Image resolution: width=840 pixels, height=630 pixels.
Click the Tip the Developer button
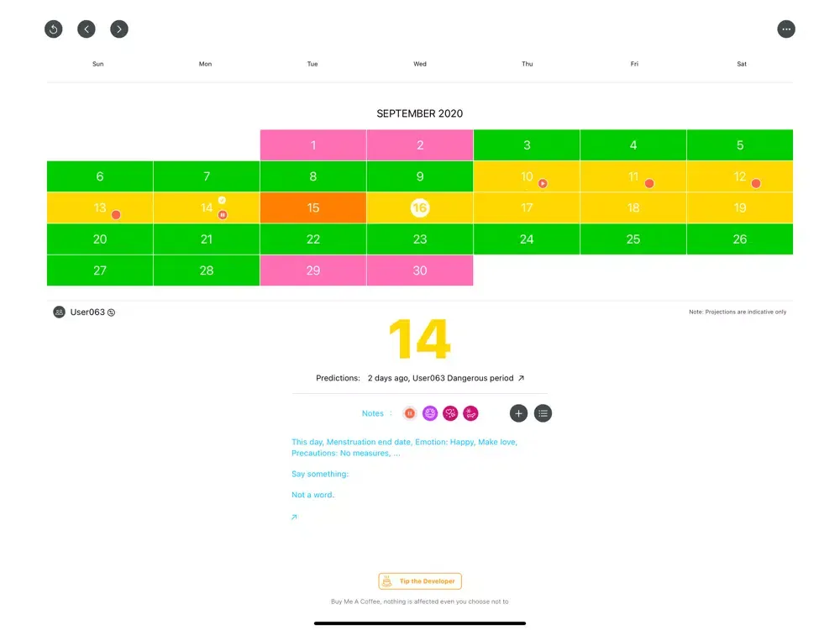coord(420,581)
